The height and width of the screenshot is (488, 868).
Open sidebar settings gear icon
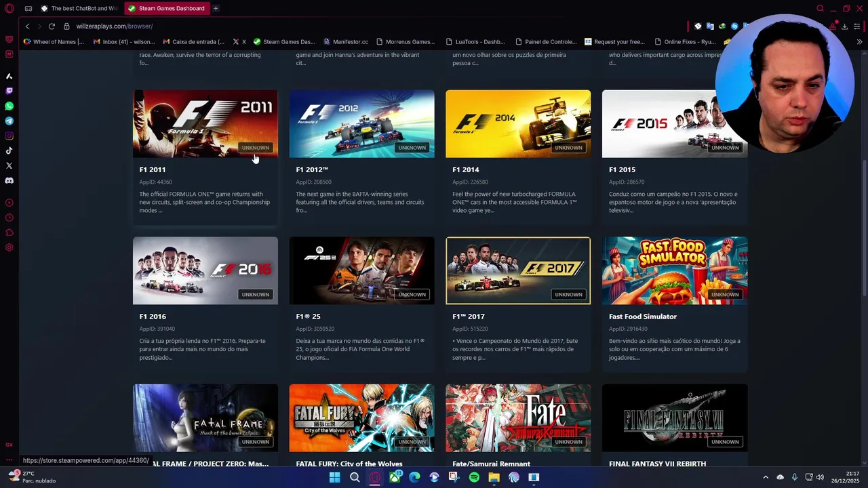pyautogui.click(x=9, y=247)
